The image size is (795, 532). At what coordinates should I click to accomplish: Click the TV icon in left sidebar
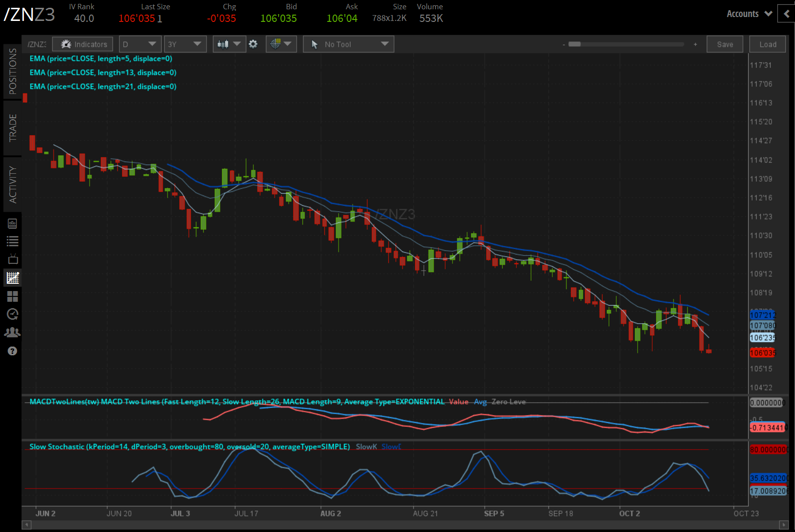pyautogui.click(x=13, y=259)
